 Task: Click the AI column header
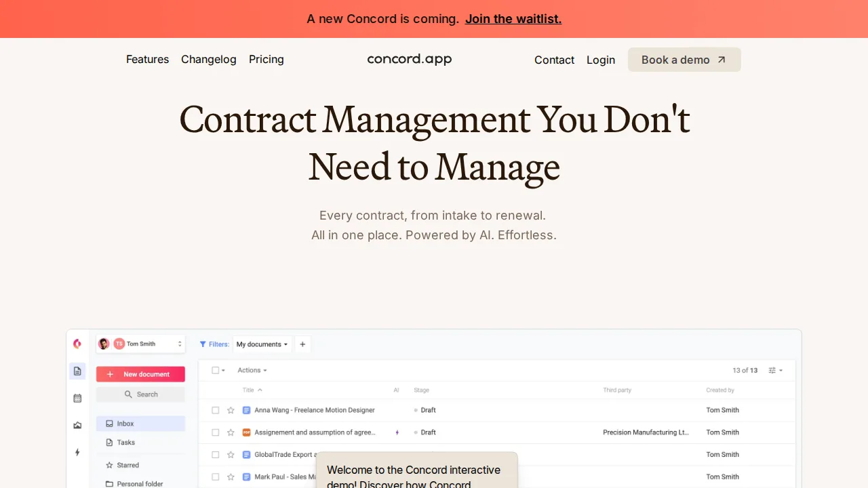(397, 390)
